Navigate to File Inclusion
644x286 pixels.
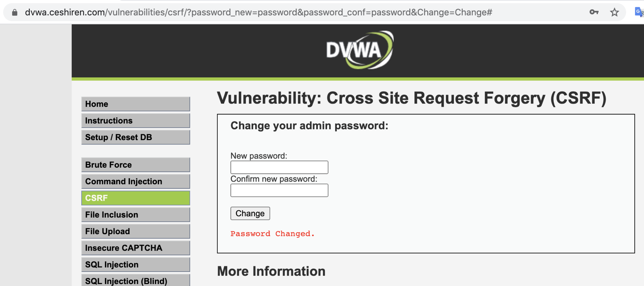pyautogui.click(x=135, y=215)
